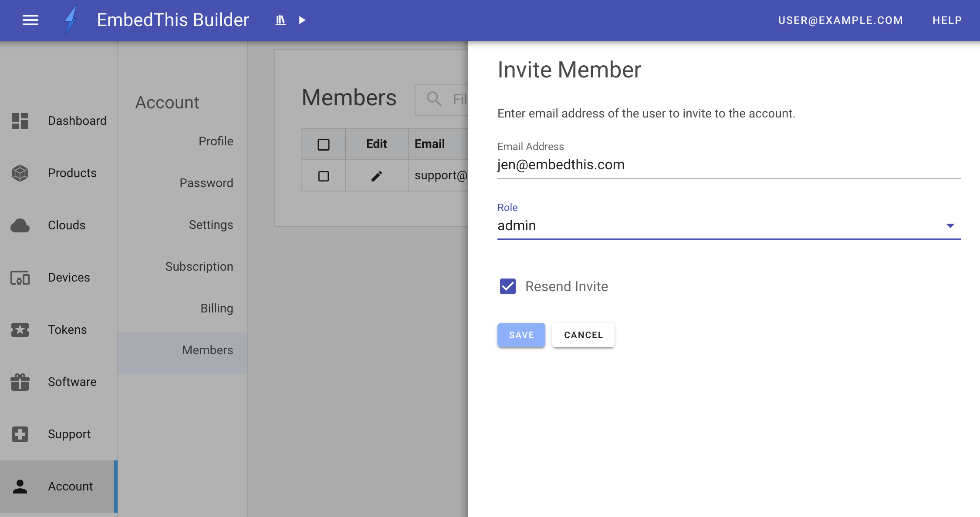Click the support@ email cell
The height and width of the screenshot is (517, 980).
pos(438,176)
